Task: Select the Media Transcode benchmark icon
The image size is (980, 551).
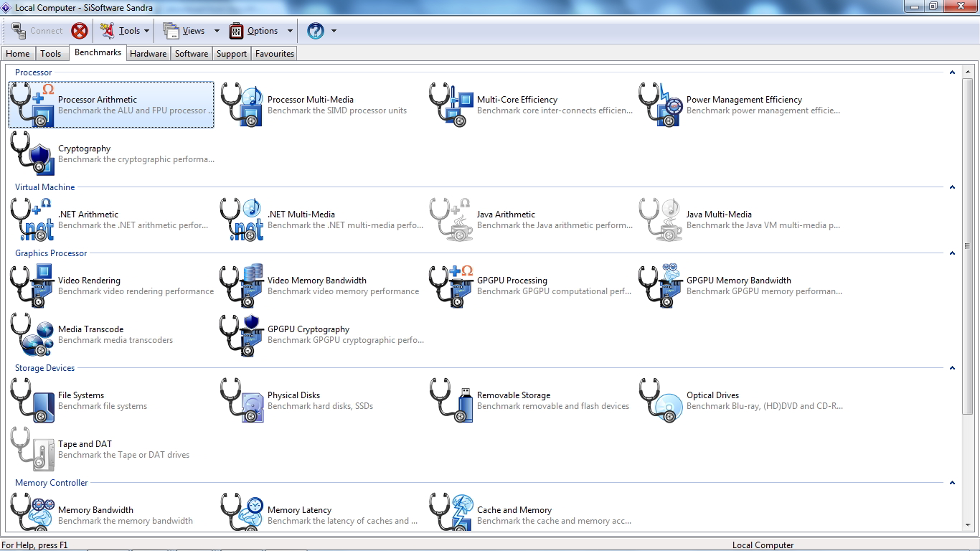Action: [33, 334]
